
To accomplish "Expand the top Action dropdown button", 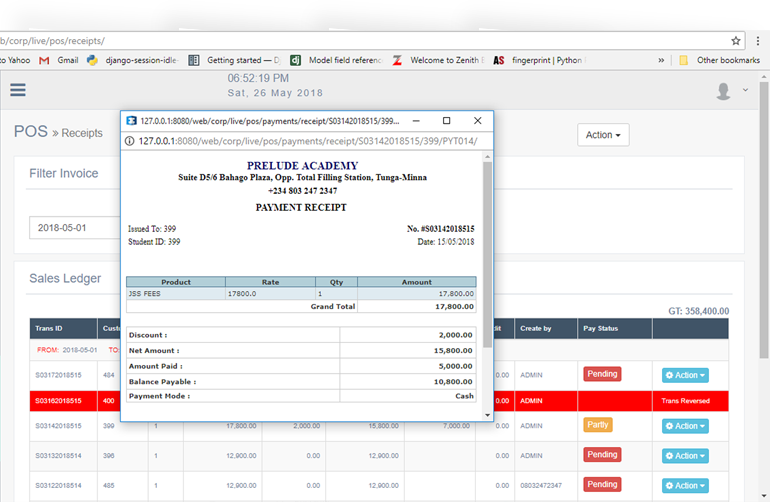I will (x=603, y=135).
